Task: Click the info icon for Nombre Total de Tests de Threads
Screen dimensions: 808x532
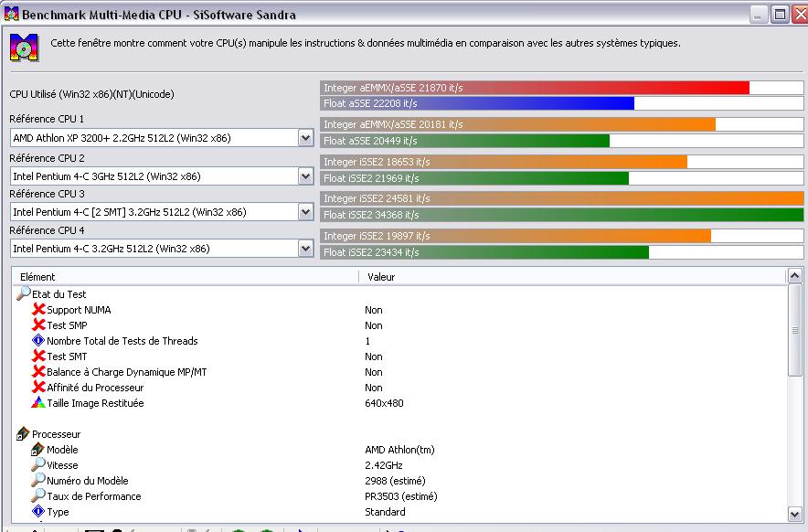Action: (38, 340)
